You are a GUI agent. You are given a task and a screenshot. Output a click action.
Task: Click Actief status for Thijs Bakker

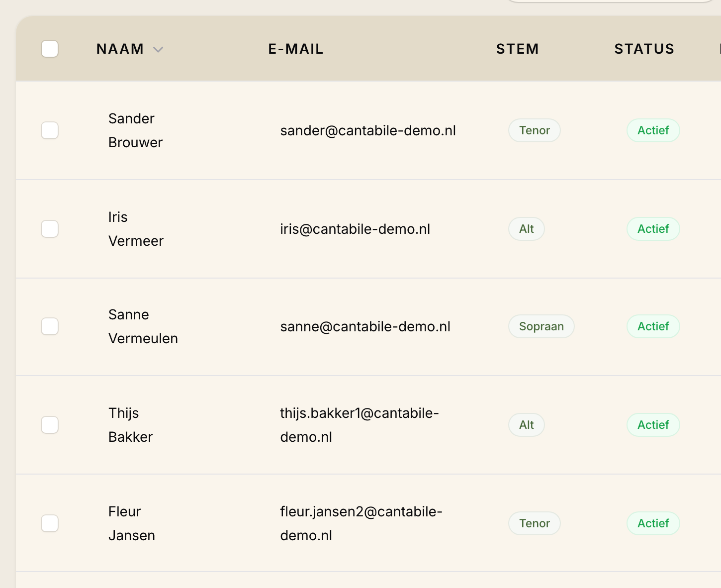[x=653, y=425]
